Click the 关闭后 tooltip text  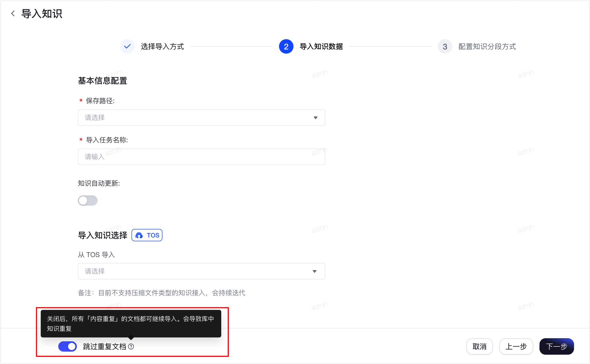pyautogui.click(x=130, y=324)
